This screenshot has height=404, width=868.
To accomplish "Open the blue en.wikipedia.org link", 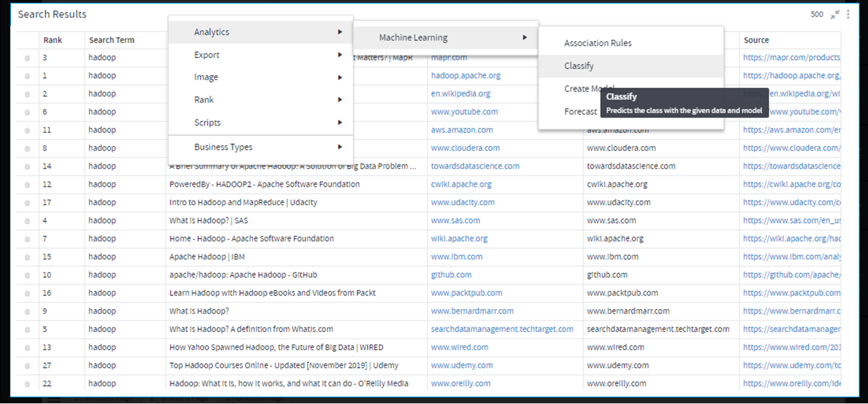I will (461, 94).
